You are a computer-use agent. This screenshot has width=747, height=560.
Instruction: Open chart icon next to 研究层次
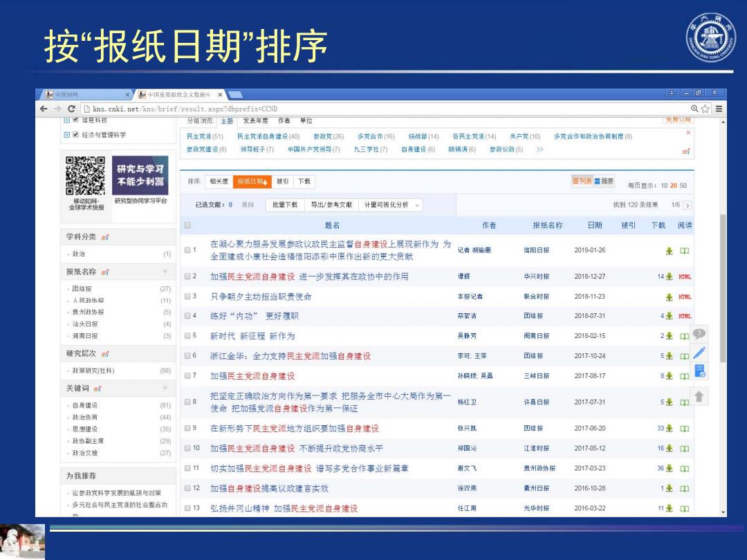pos(105,354)
